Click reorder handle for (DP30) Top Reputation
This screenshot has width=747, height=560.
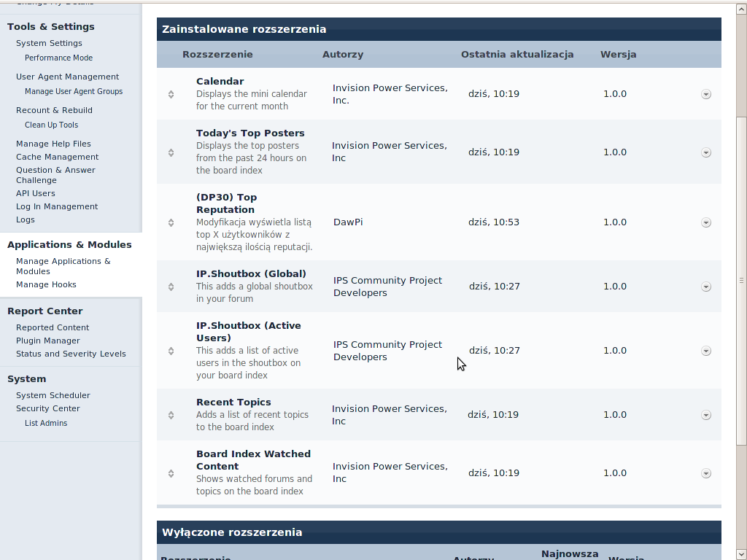[x=171, y=222]
